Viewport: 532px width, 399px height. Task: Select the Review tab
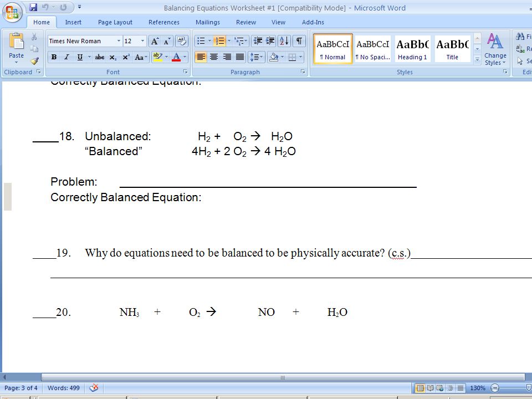pos(246,22)
